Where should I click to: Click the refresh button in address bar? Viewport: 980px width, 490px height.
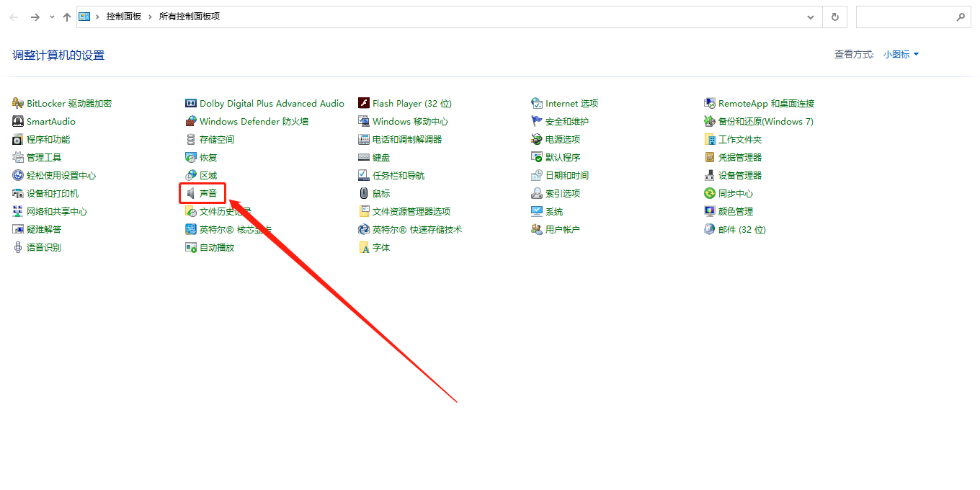(x=834, y=17)
